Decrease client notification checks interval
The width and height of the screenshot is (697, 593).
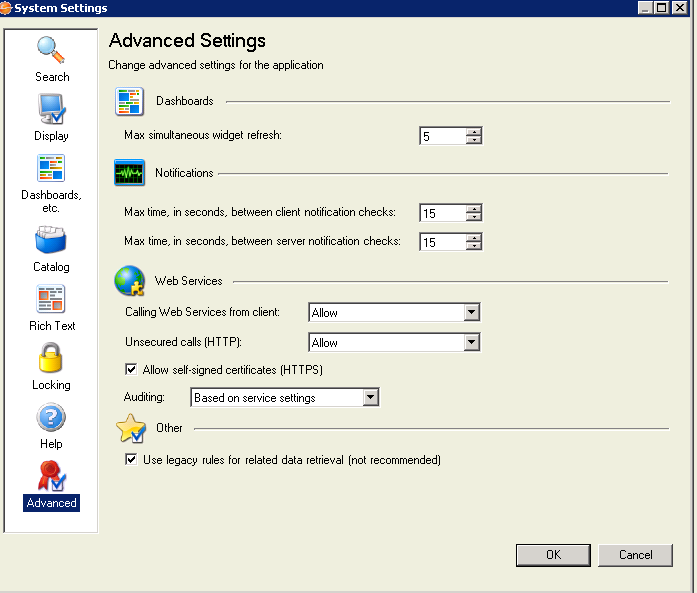pos(474,217)
